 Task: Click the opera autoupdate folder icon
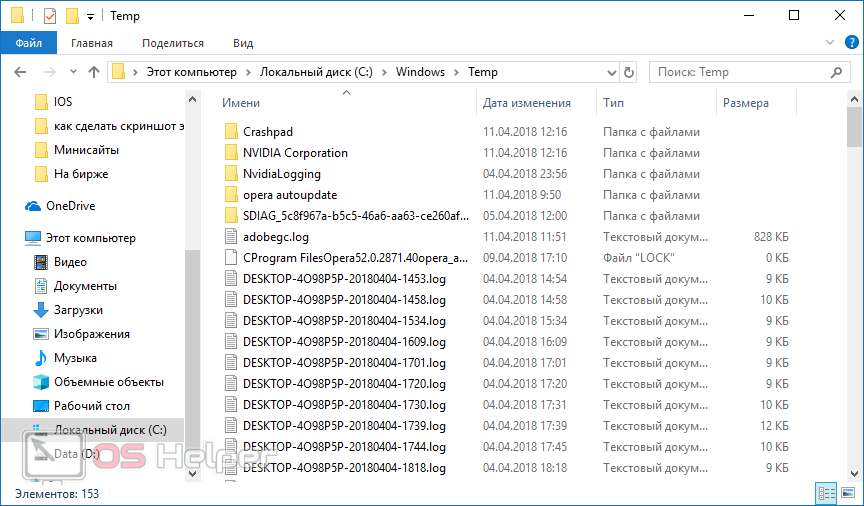[x=231, y=195]
